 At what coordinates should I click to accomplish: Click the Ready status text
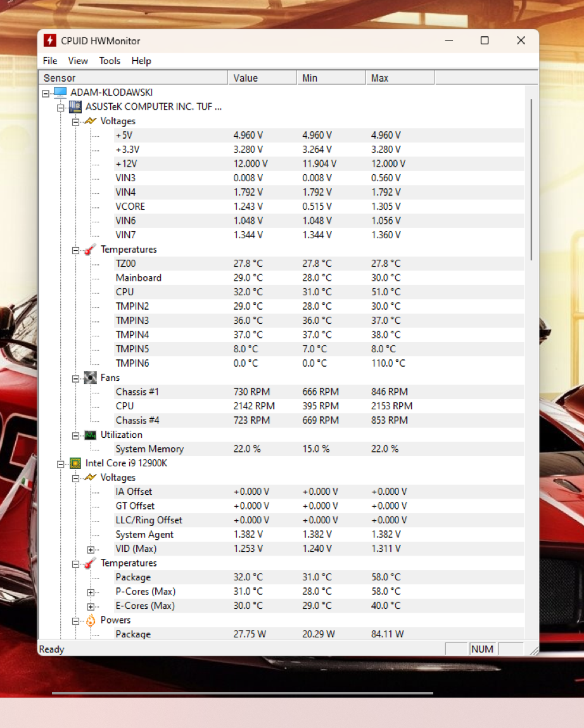(51, 649)
